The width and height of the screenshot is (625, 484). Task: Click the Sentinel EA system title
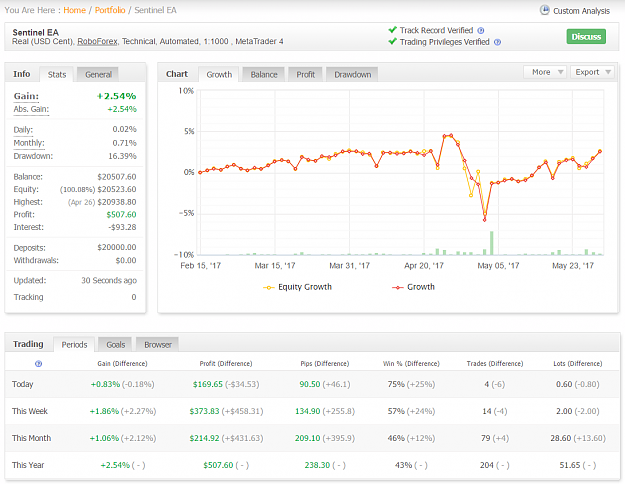click(x=35, y=33)
